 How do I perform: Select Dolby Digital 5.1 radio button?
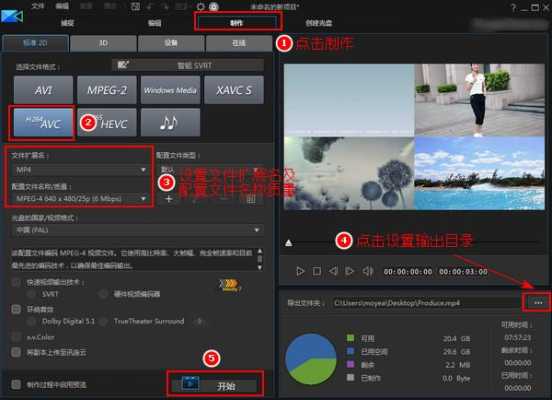click(x=32, y=321)
